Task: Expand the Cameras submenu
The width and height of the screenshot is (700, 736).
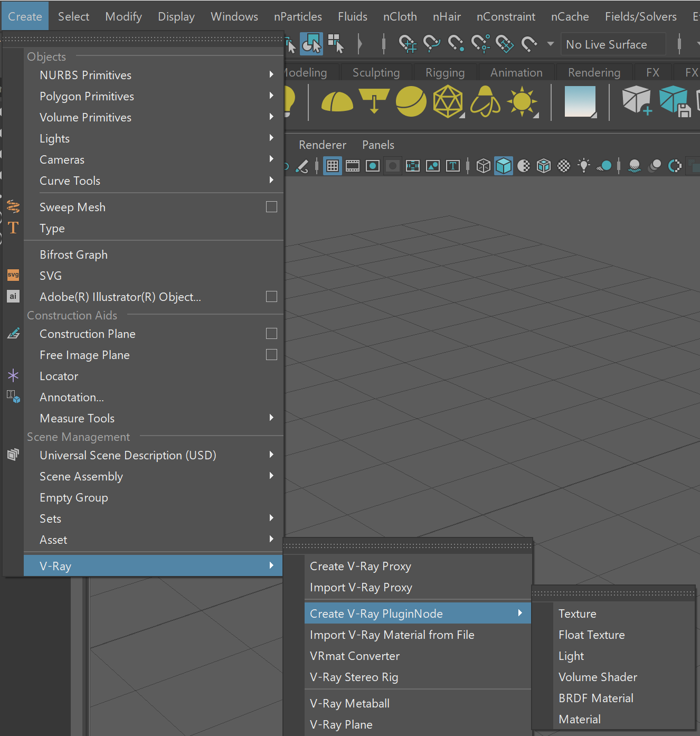Action: (154, 159)
